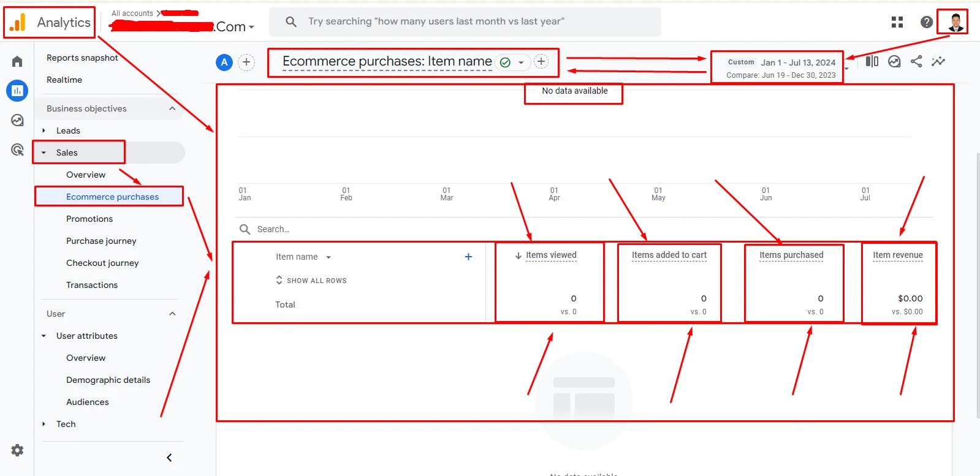
Task: Open the Home icon in left rail
Action: (x=17, y=61)
